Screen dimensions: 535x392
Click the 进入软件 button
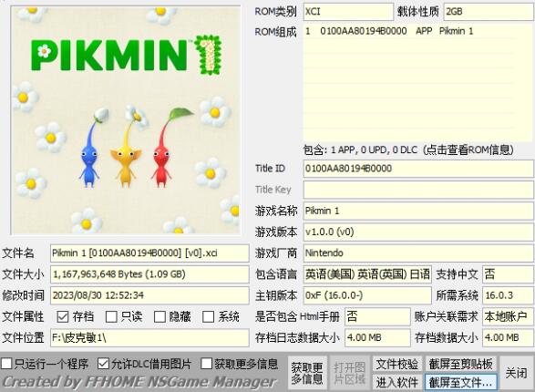click(397, 383)
